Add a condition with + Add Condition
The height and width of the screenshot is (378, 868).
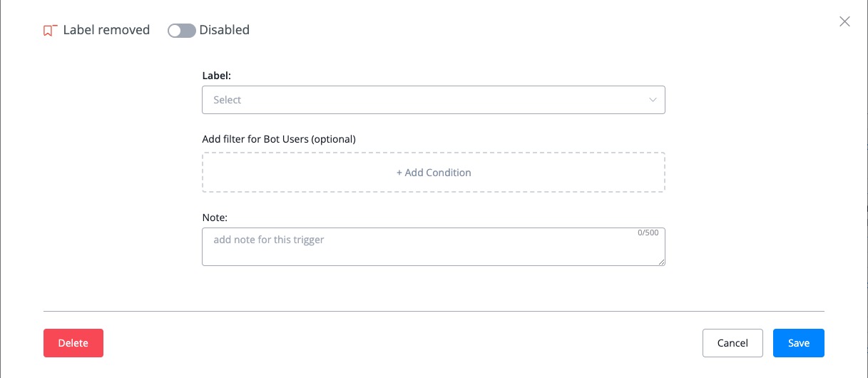[434, 173]
